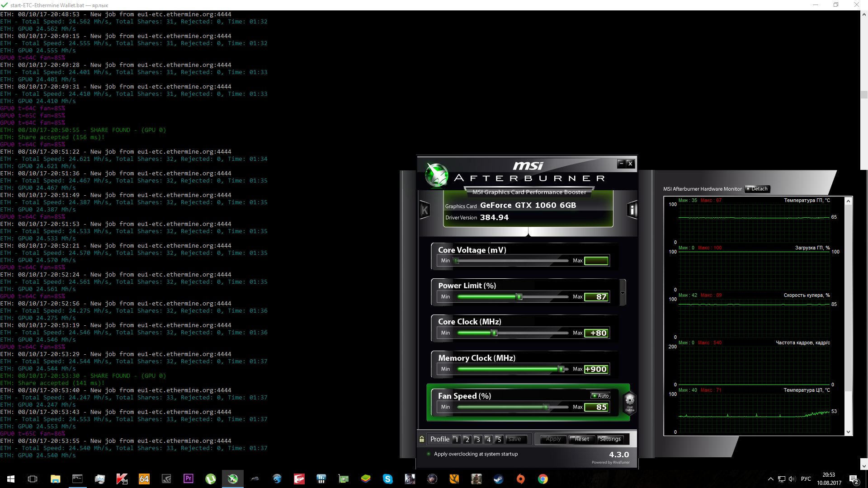This screenshot has height=488, width=868.
Task: Expand the Power Limit side arrow
Action: (623, 293)
